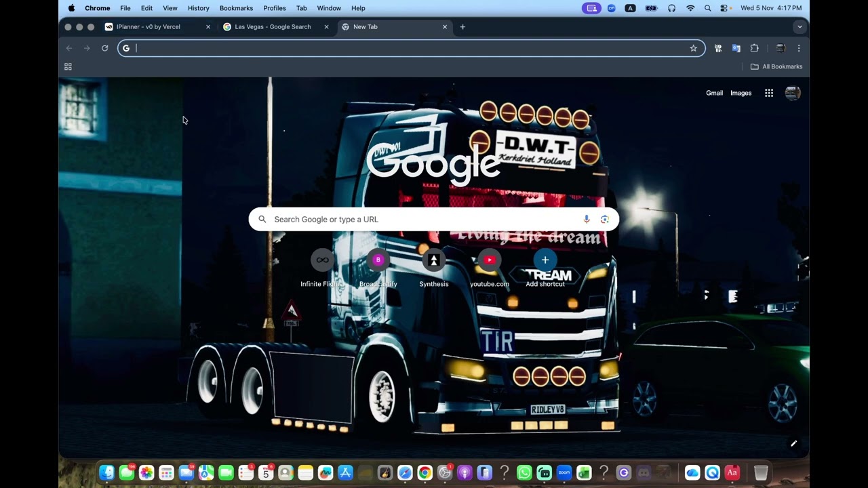Focus the Chrome address bar
Viewport: 868px width, 488px height.
pyautogui.click(x=411, y=48)
